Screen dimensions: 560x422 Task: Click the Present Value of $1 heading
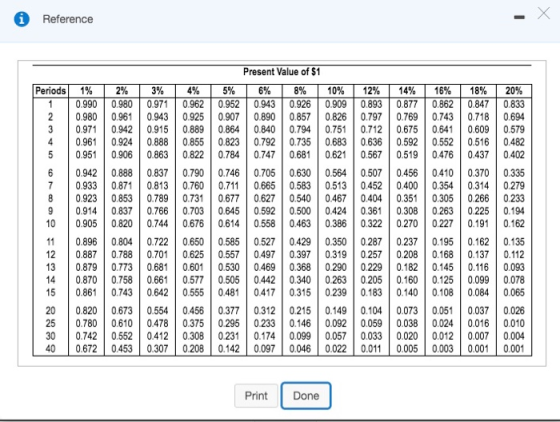coord(282,72)
